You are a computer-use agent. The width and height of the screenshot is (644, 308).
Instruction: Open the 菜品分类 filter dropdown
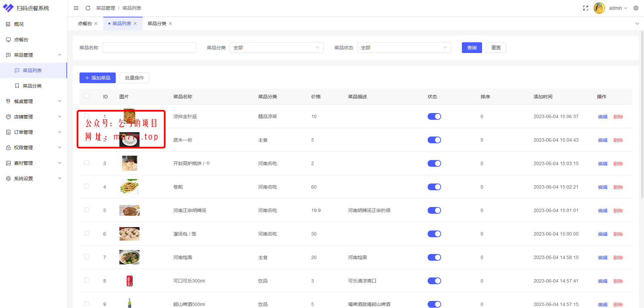click(x=277, y=48)
